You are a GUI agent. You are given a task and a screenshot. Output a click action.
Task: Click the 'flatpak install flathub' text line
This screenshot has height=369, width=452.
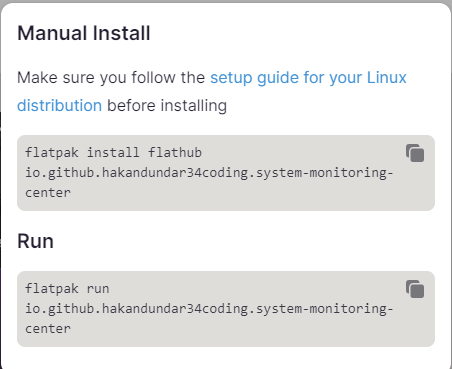(113, 153)
